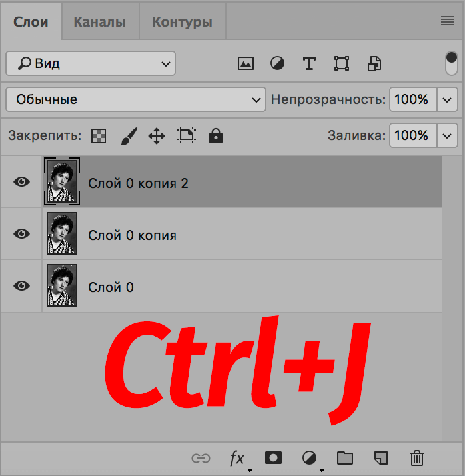Viewport: 465px width, 476px height.
Task: Switch to the Каналы tab
Action: coord(100,22)
